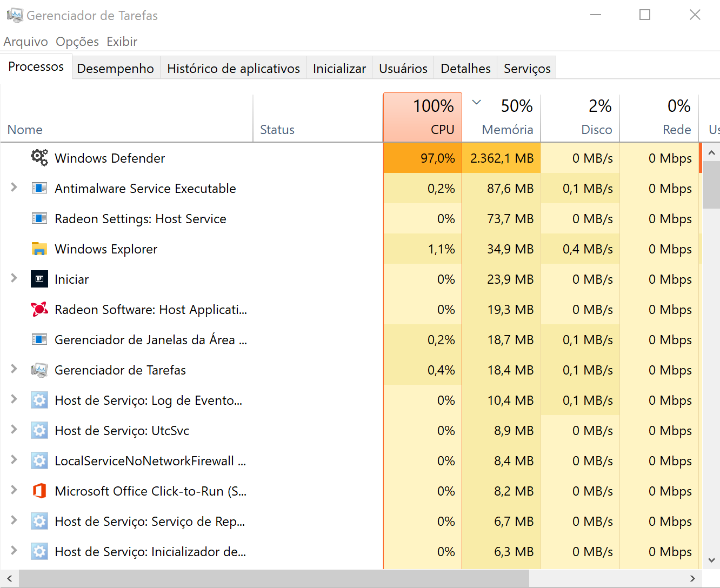Screen dimensions: 720x588
Task: Click the Windows Explorer folder icon
Action: coord(39,249)
